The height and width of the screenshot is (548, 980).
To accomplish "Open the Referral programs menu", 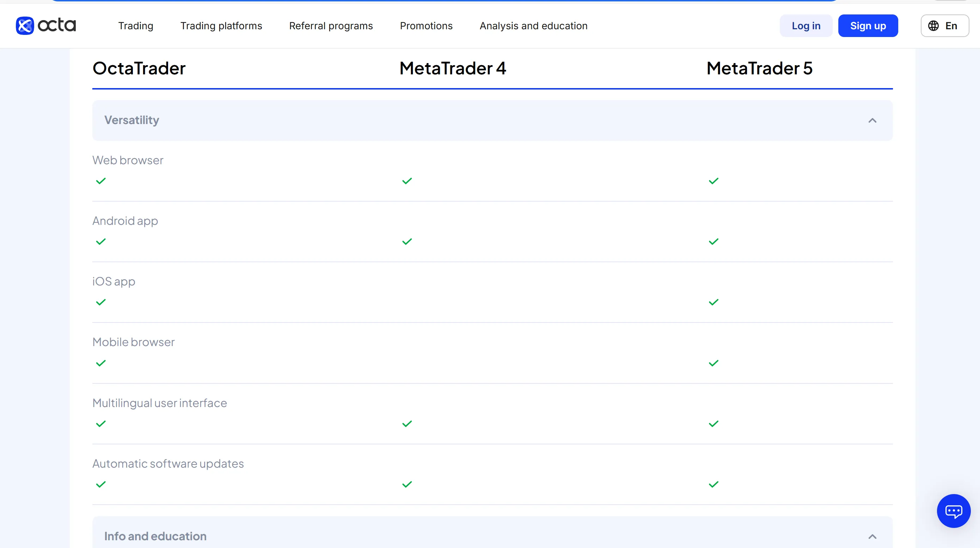I will (331, 26).
